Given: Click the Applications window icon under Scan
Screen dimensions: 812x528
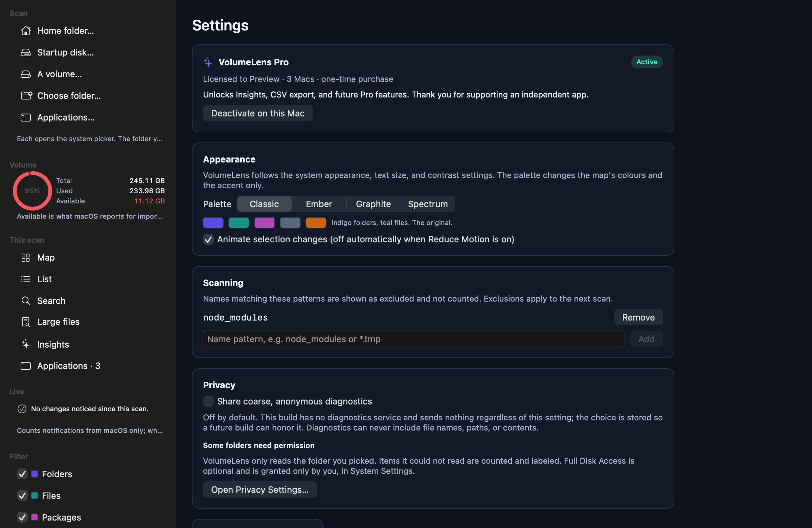Looking at the screenshot, I should pyautogui.click(x=26, y=117).
